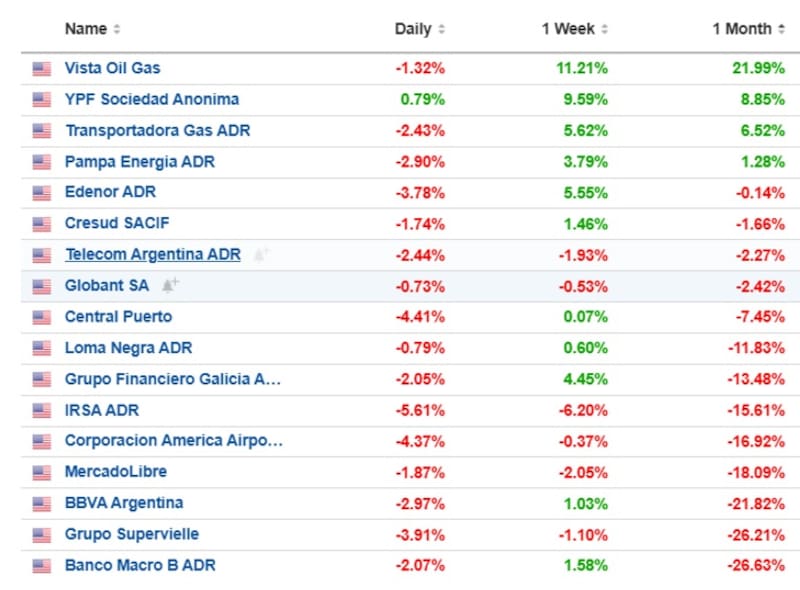
Task: Add alert bell for Globant SA
Action: (170, 285)
